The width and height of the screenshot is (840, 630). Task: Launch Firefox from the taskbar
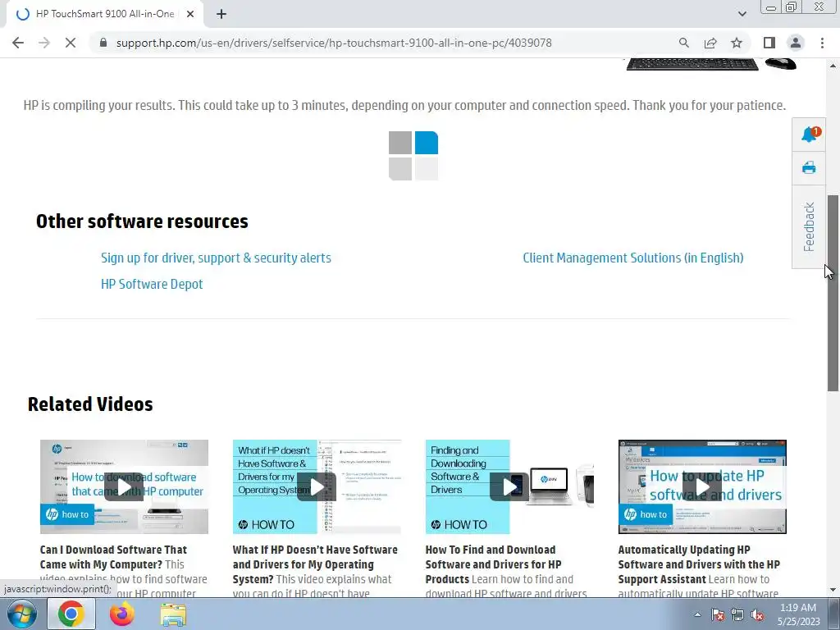pos(122,614)
